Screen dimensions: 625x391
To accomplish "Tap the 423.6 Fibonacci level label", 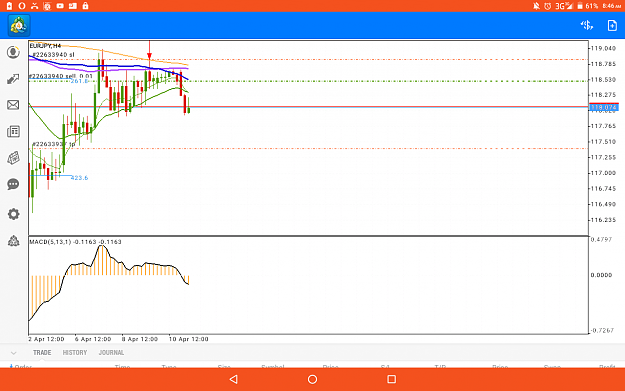I will pos(79,178).
